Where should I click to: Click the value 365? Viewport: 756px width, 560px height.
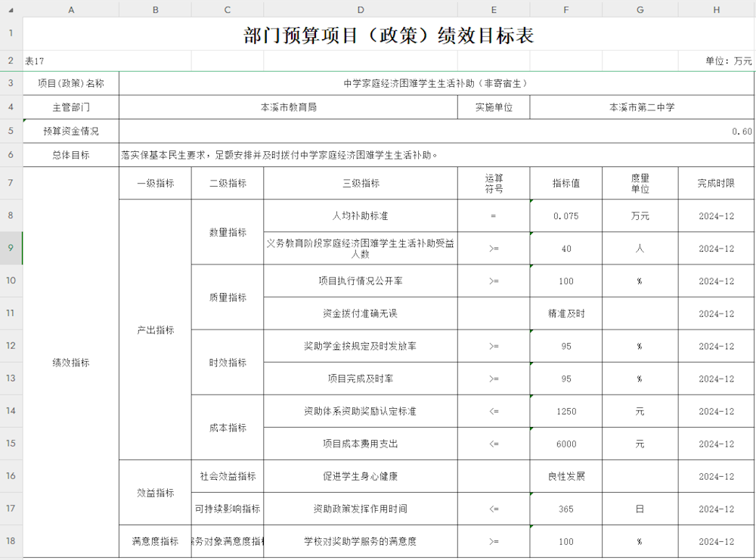pos(566,509)
